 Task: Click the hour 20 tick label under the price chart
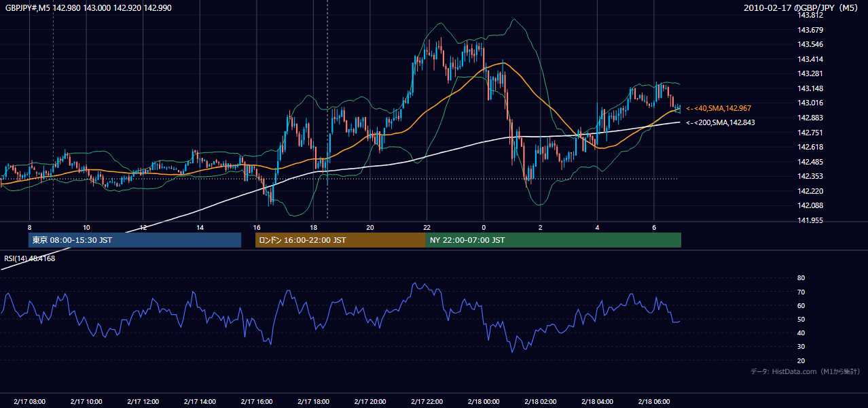click(370, 227)
